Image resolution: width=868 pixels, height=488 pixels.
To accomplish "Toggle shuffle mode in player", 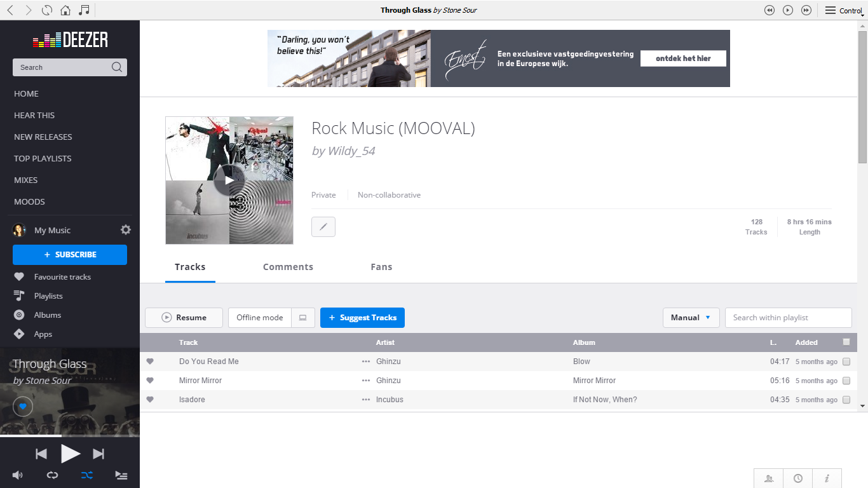I will click(87, 475).
